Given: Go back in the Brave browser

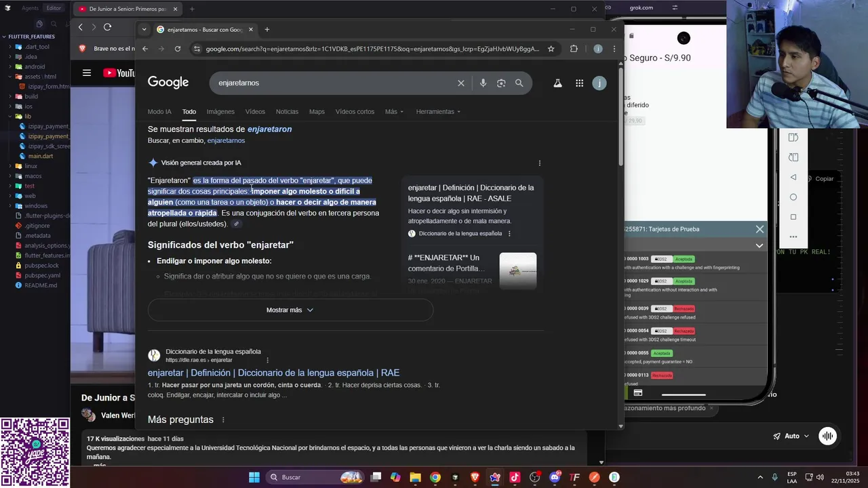Looking at the screenshot, I should coord(80,27).
